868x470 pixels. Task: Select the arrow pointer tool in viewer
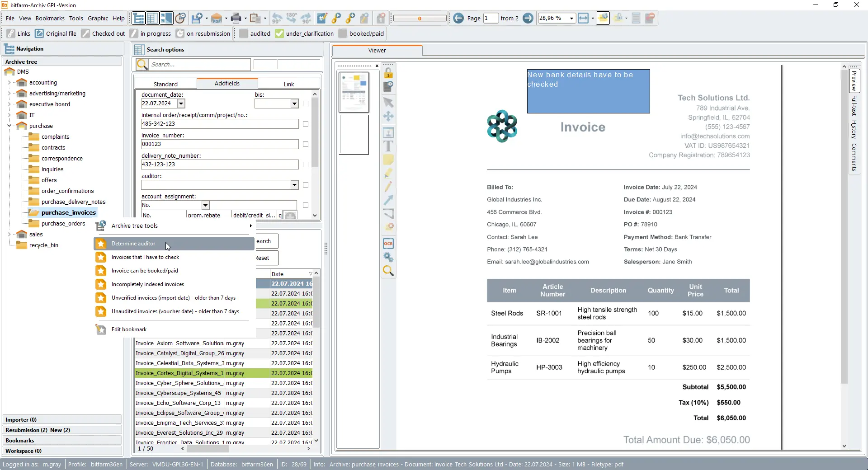click(388, 103)
